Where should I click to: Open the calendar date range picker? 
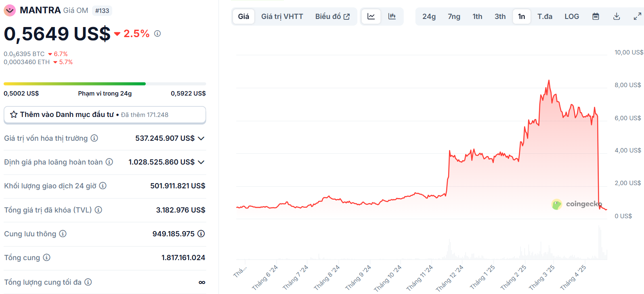[x=596, y=17]
